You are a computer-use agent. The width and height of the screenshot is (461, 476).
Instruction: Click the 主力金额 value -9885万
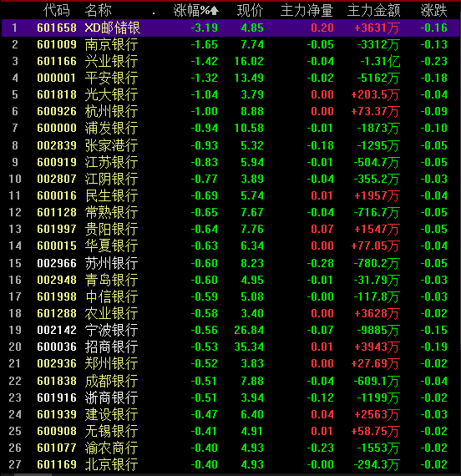(x=378, y=330)
